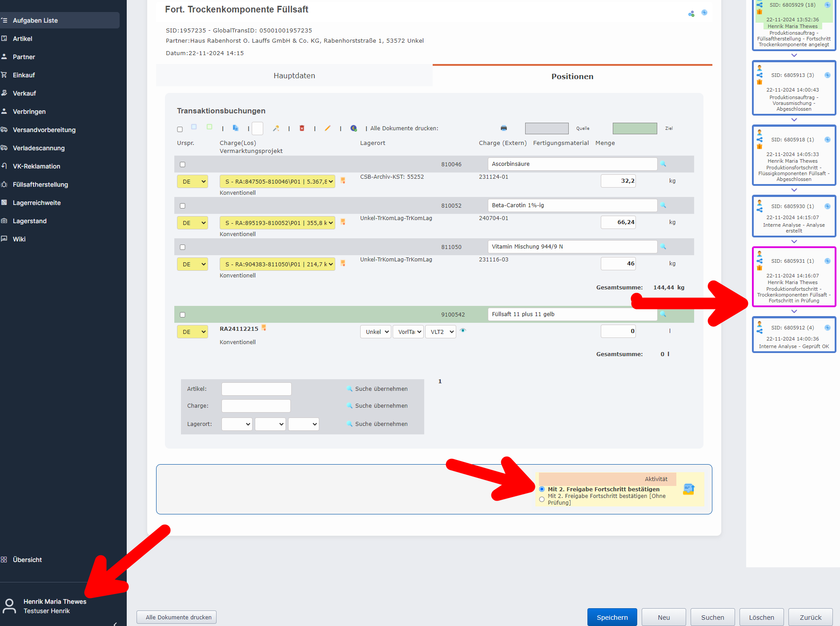
Task: Select radio option Mit 2. Freigabe Fortschritt bestätigen
Action: (x=542, y=489)
